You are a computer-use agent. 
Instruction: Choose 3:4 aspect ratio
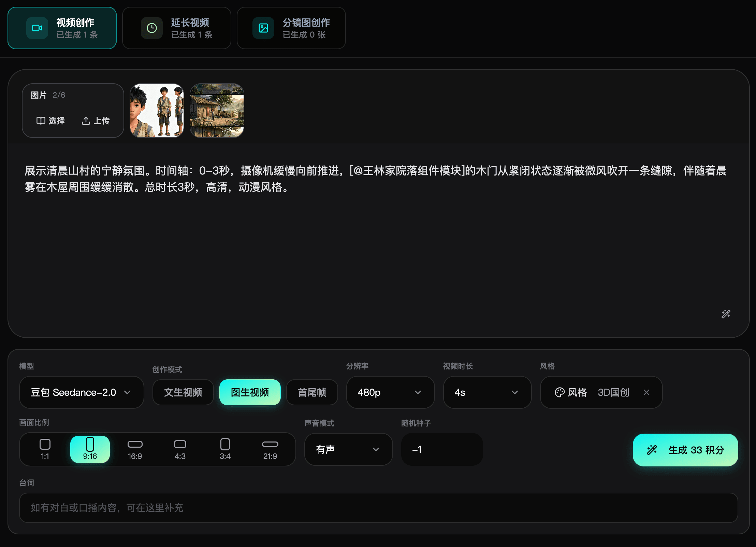click(225, 449)
